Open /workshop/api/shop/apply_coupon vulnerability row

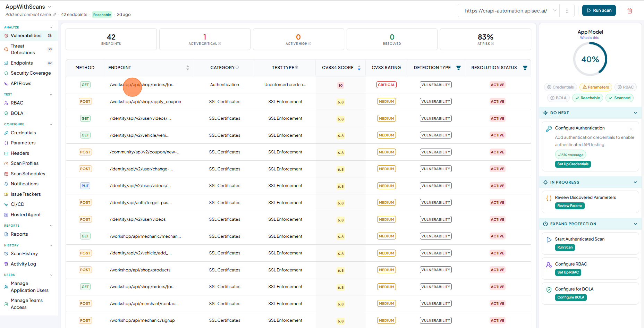(298, 102)
